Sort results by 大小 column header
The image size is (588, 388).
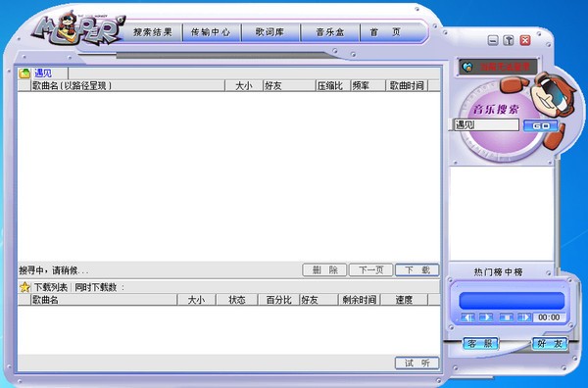click(x=244, y=86)
